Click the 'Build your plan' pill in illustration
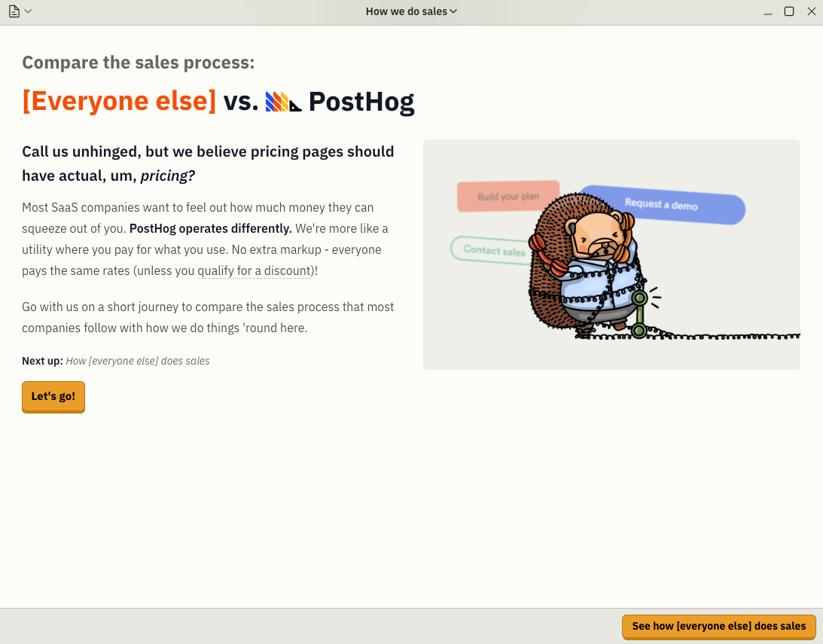 tap(508, 197)
